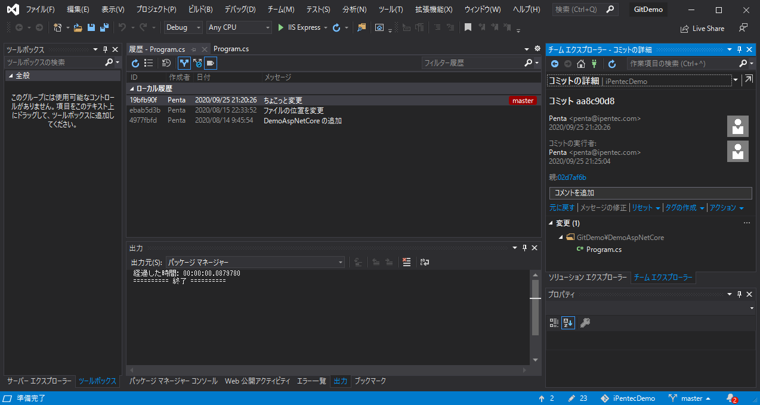Select commit 4977fbfd DemoAspNetCore の追加
Screen dimensions: 760x405
333,121
